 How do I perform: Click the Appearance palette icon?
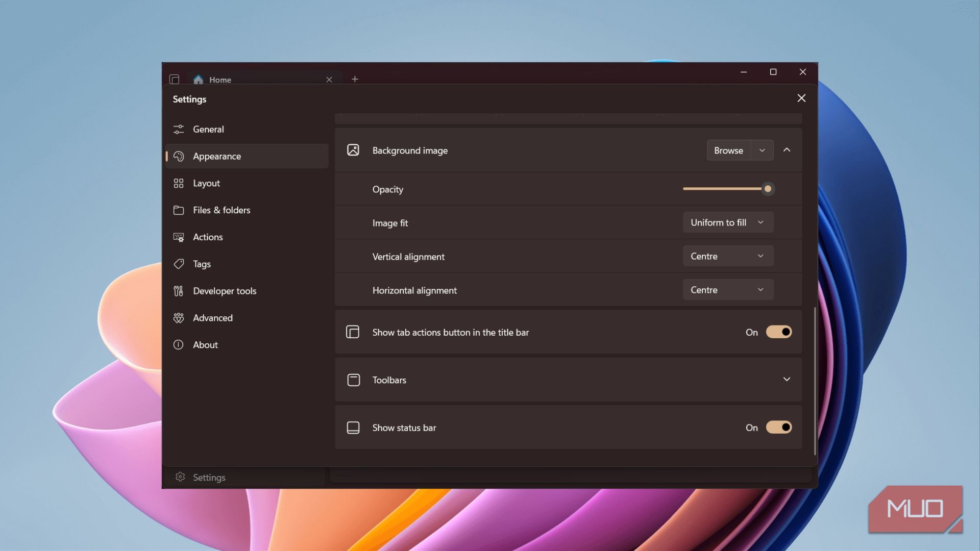179,157
